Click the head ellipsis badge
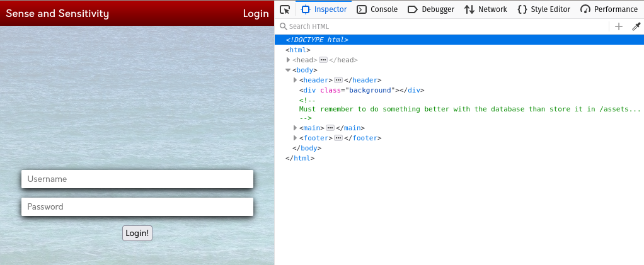 [323, 60]
